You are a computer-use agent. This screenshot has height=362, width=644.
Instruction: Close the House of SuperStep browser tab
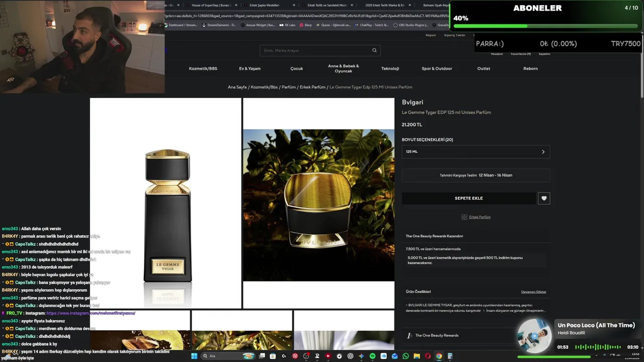click(236, 5)
